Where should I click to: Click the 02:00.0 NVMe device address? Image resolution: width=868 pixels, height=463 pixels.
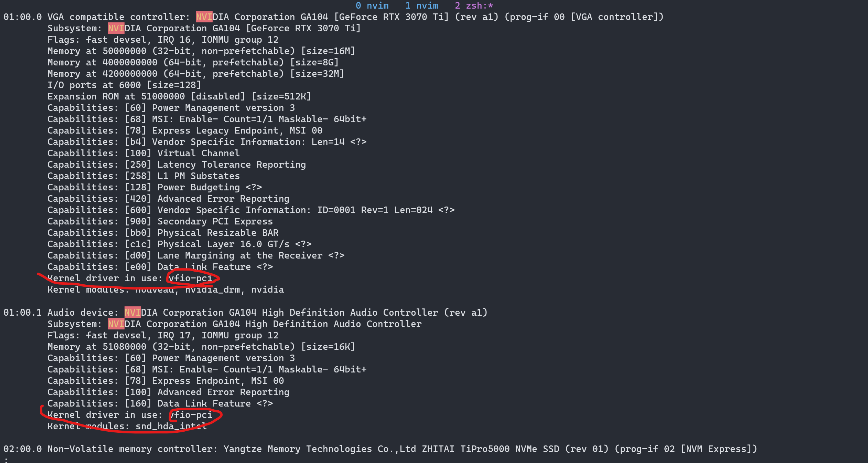point(22,449)
